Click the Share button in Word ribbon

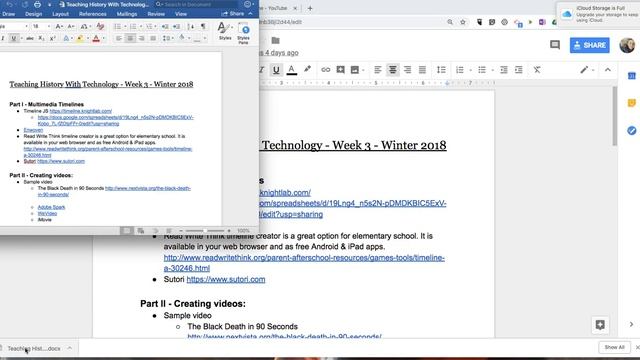[x=233, y=13]
